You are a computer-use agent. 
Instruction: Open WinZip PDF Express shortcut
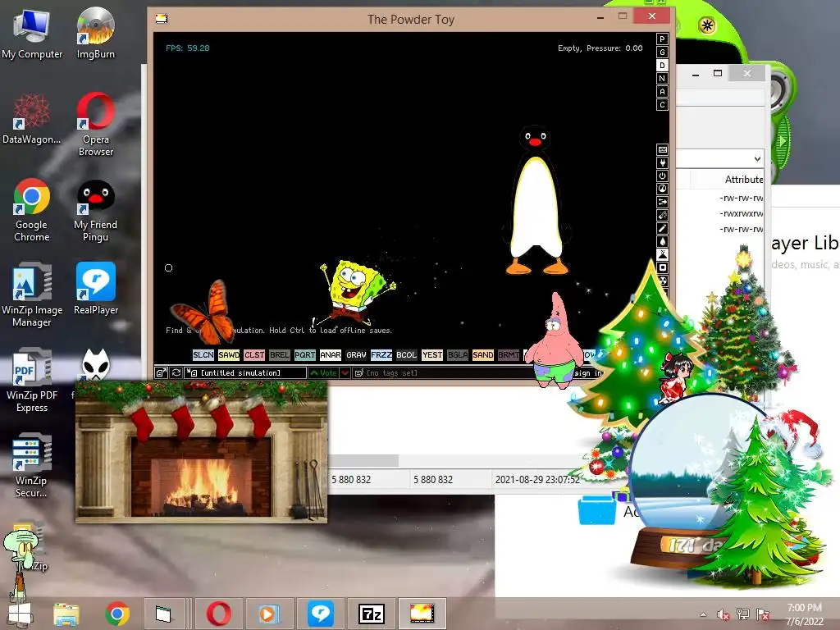coord(32,381)
